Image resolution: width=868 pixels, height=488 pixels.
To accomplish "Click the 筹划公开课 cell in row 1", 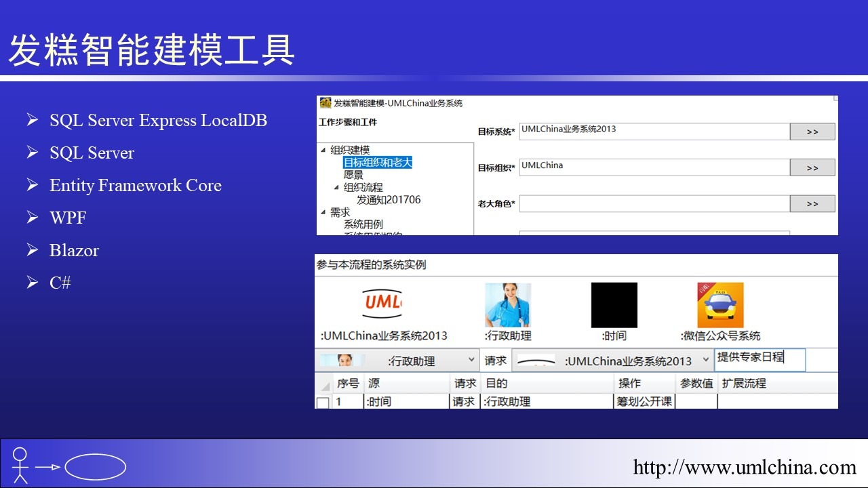I will tap(644, 402).
